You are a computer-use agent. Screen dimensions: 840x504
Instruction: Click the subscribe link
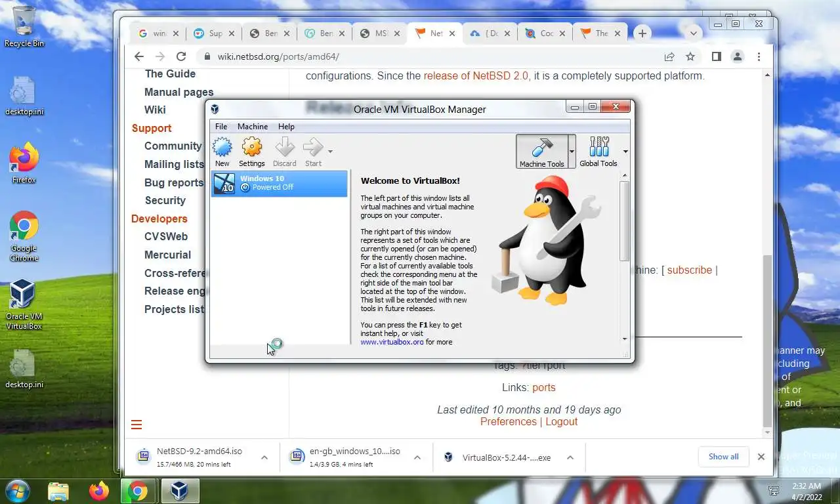690,270
